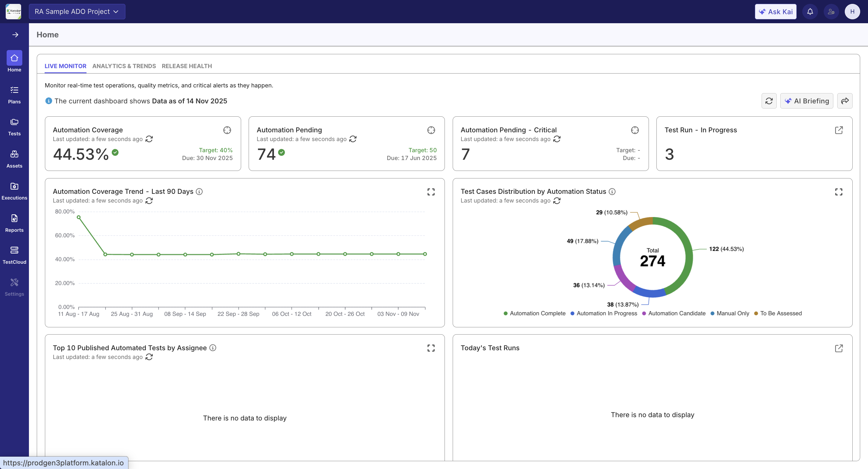The width and height of the screenshot is (868, 469).
Task: Refresh the Automation Coverage widget
Action: [x=149, y=139]
